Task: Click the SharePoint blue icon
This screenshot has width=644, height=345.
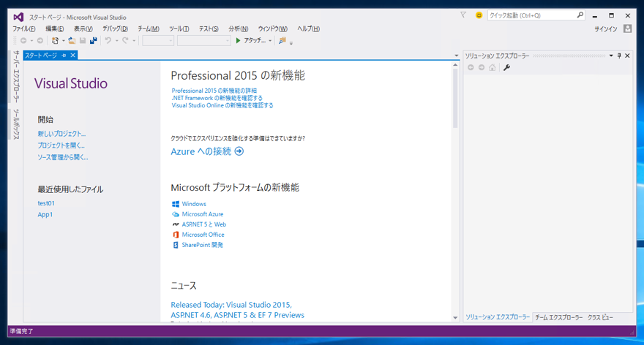Action: coord(176,245)
